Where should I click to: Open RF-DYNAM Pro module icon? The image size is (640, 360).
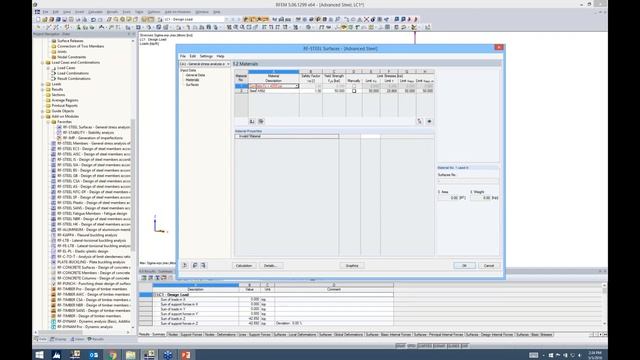53,327
